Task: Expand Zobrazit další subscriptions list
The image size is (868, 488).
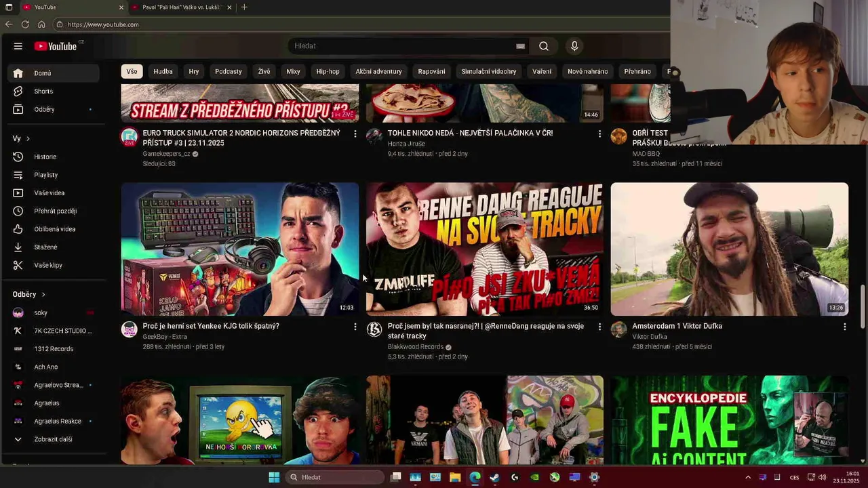Action: 54,439
